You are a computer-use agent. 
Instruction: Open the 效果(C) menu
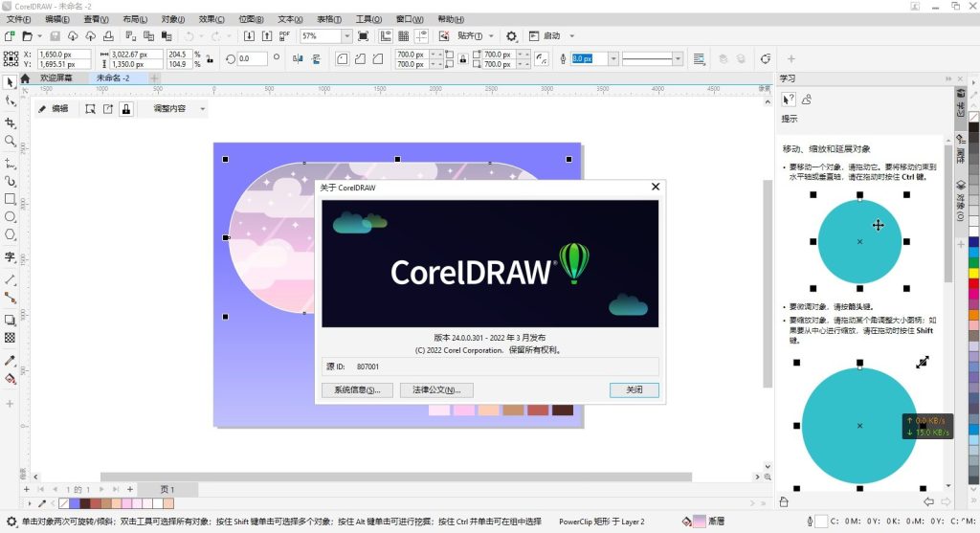(x=212, y=19)
